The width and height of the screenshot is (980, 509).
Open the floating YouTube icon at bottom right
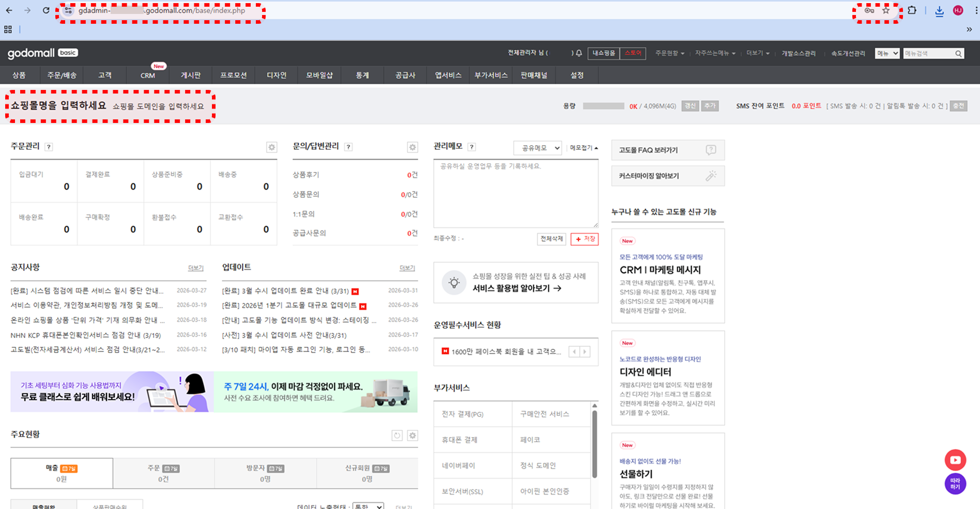[955, 459]
